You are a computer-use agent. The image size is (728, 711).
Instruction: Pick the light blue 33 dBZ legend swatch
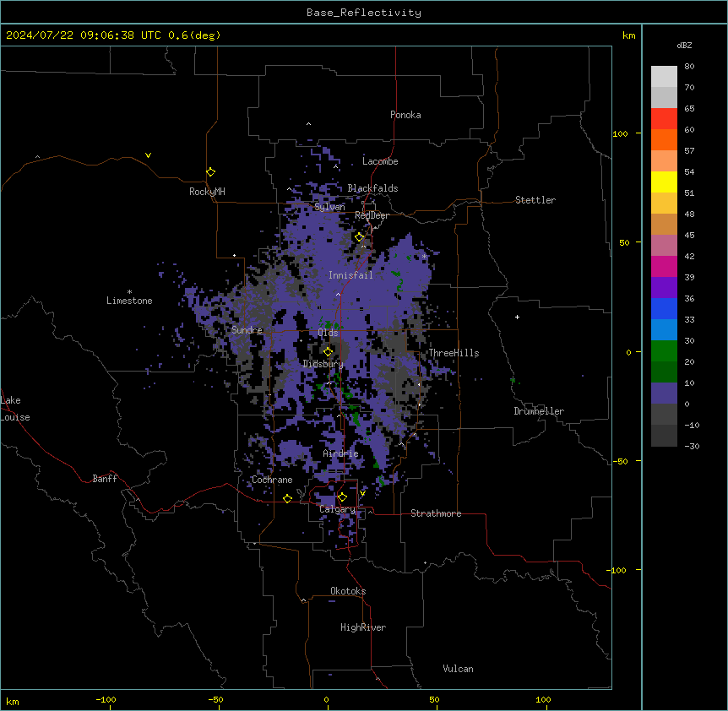[x=664, y=329]
